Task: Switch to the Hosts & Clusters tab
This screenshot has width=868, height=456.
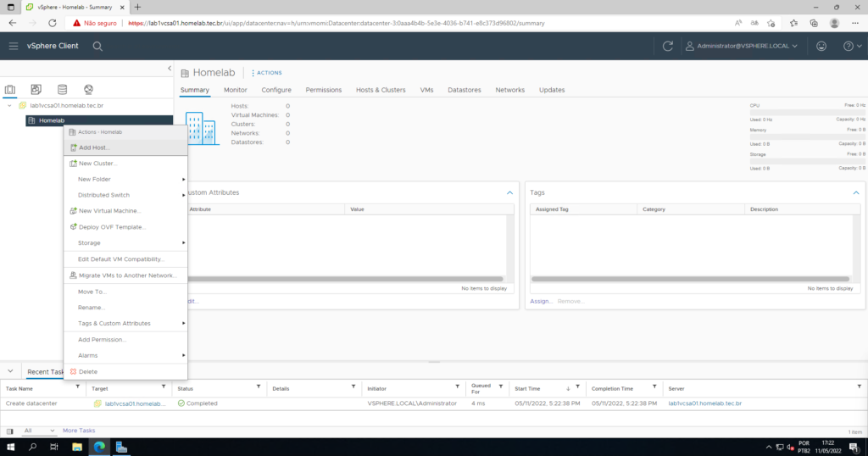Action: (x=381, y=90)
